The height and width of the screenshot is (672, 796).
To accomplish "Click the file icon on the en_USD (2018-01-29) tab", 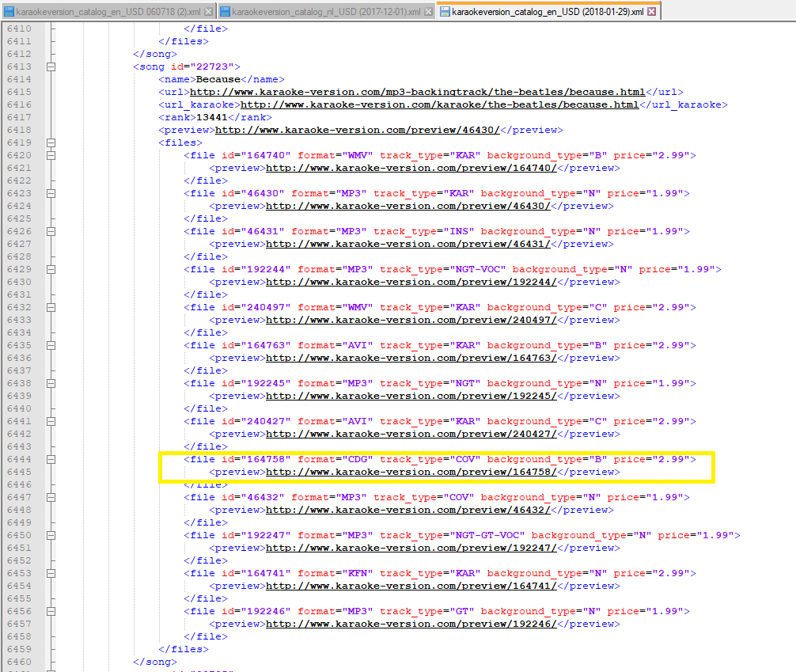I will pyautogui.click(x=445, y=12).
